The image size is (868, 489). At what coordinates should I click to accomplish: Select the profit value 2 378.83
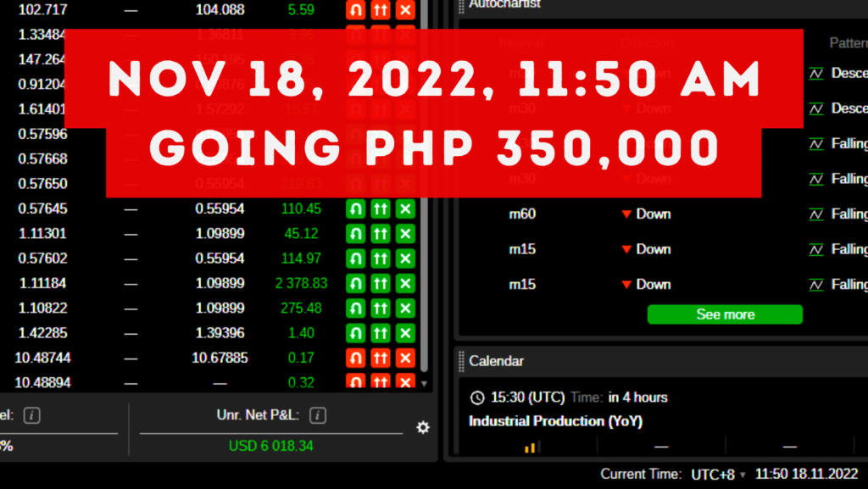point(301,283)
